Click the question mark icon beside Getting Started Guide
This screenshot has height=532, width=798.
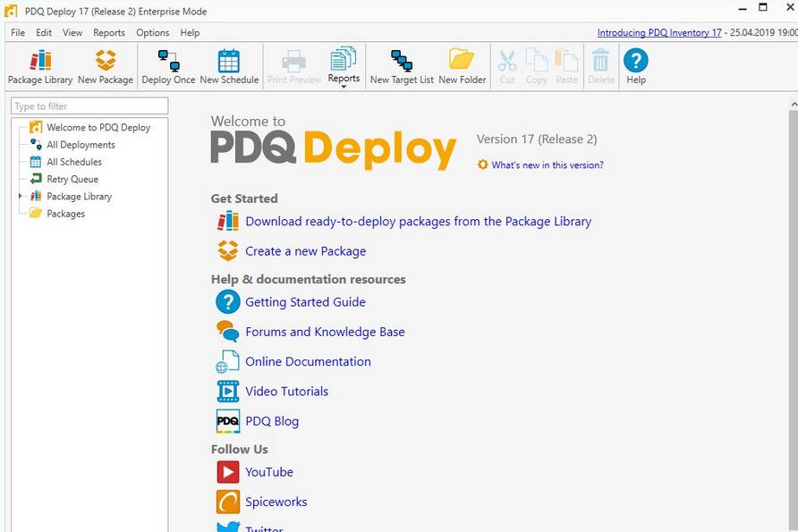(228, 302)
